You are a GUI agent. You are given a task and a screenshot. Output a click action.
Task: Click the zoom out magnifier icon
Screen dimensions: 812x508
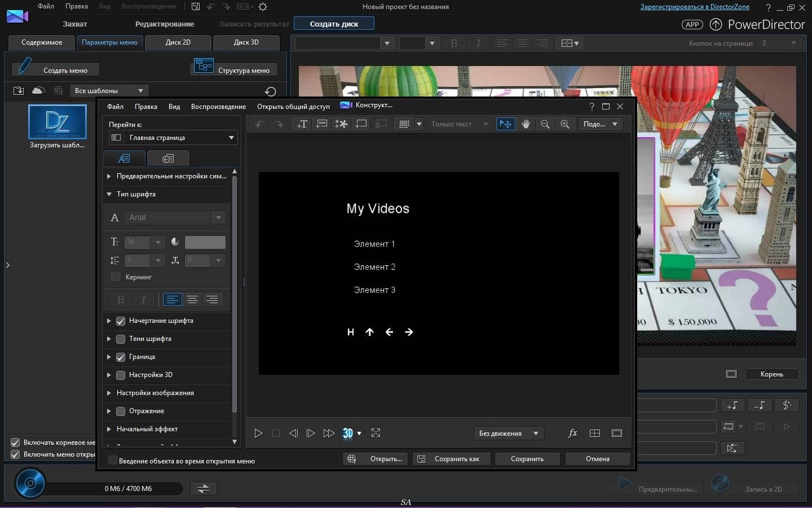pos(545,124)
